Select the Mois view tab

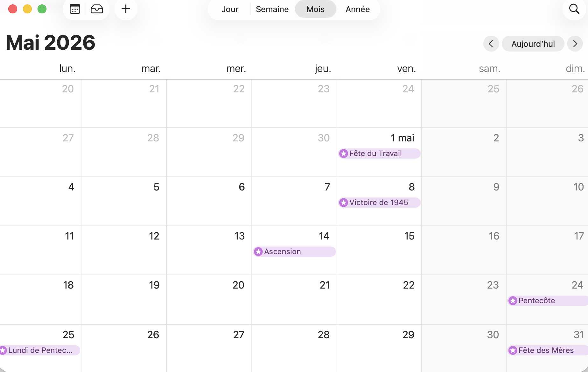click(x=315, y=9)
